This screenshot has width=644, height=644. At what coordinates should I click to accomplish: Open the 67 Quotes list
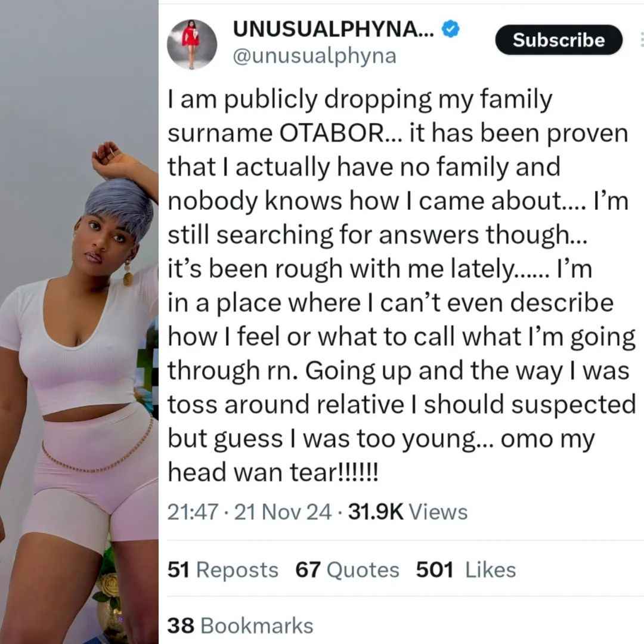[x=348, y=570]
